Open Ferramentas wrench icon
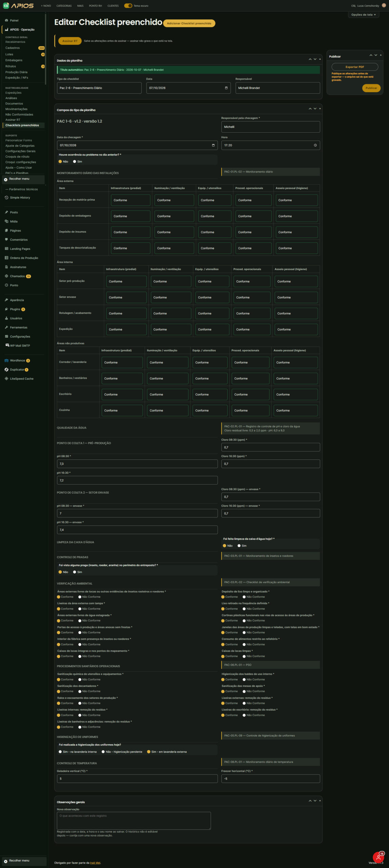This screenshot has height=868, width=389. tap(6, 327)
